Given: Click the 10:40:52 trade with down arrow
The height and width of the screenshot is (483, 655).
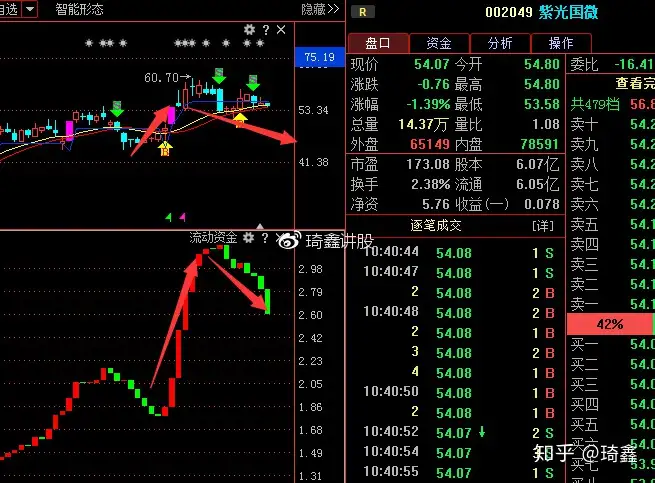Looking at the screenshot, I should pyautogui.click(x=458, y=432).
